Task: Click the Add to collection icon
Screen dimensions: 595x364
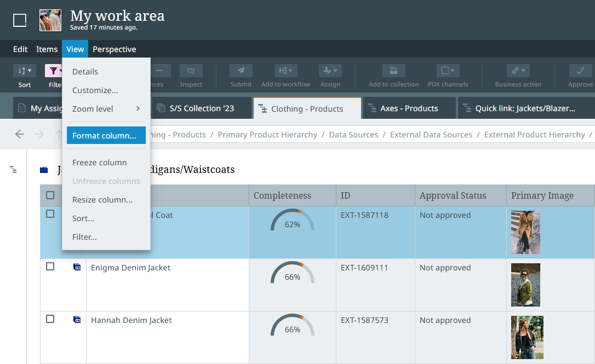Action: pos(393,71)
